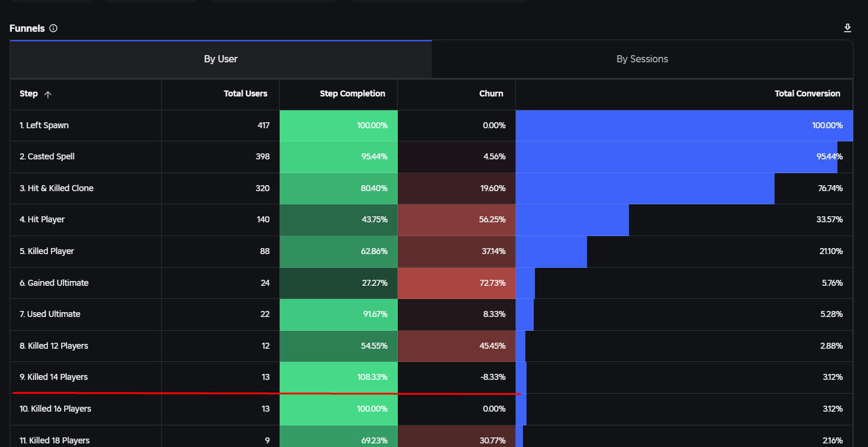868x447 pixels.
Task: Switch to the By User tab
Action: tap(220, 59)
